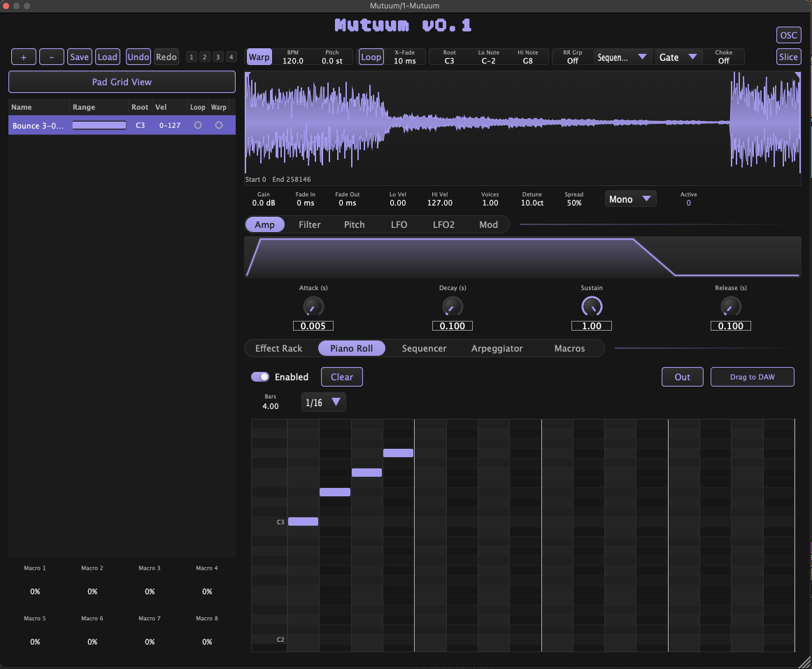Click the Lo Note value C-2

coord(488,61)
